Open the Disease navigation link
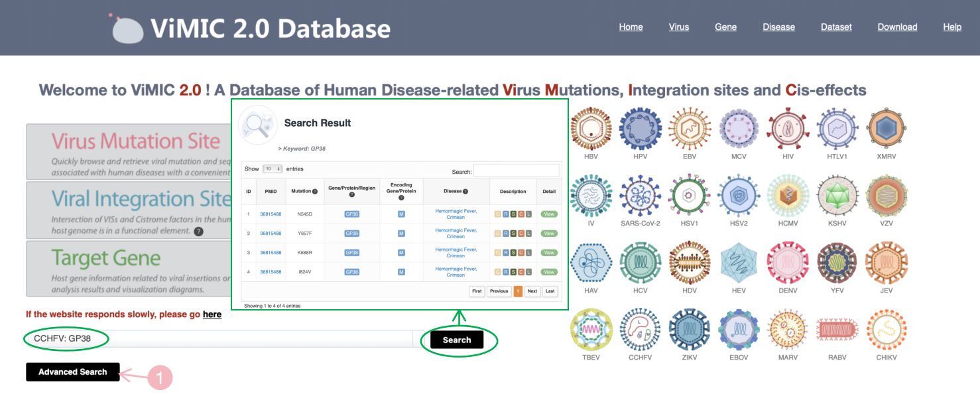 pyautogui.click(x=778, y=27)
